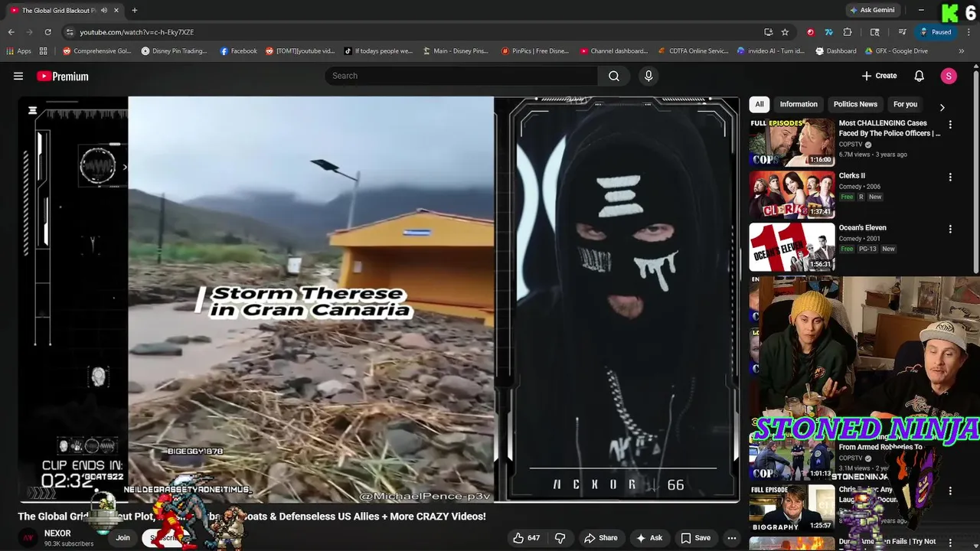
Task: Join the NEXOR channel membership
Action: point(122,538)
